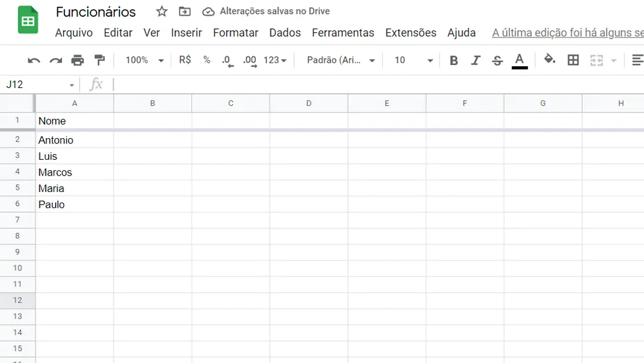Select row 1 header
This screenshot has width=644, height=363.
click(17, 120)
